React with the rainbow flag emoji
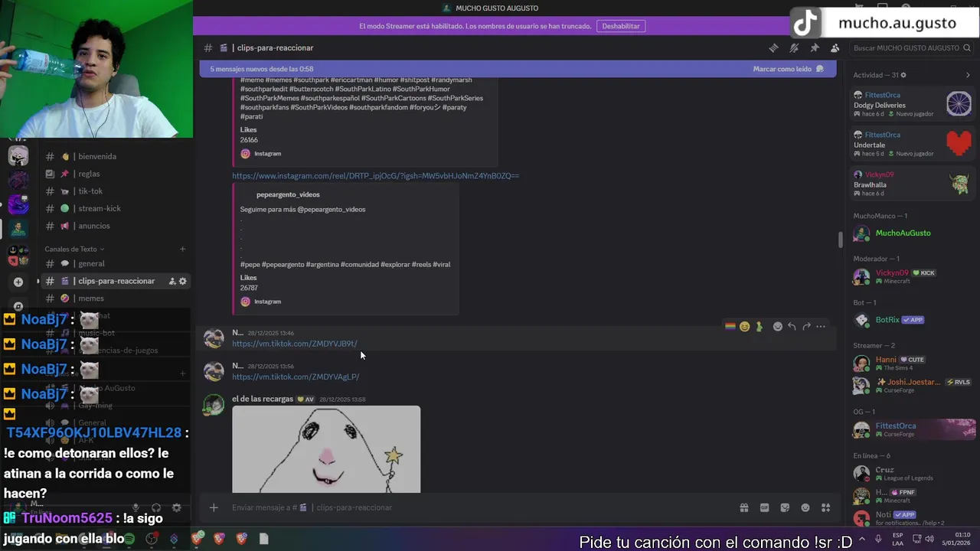This screenshot has height=551, width=980. pyautogui.click(x=730, y=326)
